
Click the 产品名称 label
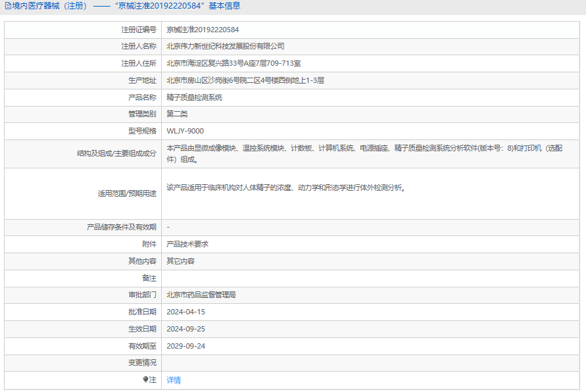(x=142, y=97)
